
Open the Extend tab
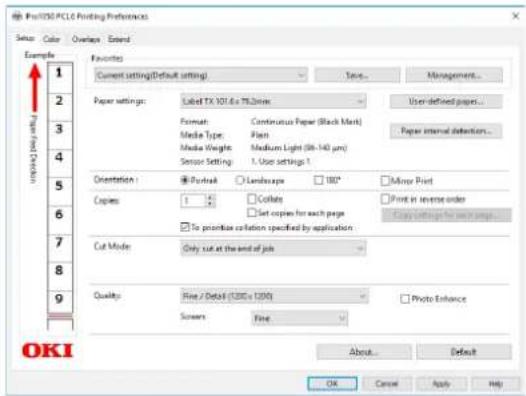119,39
